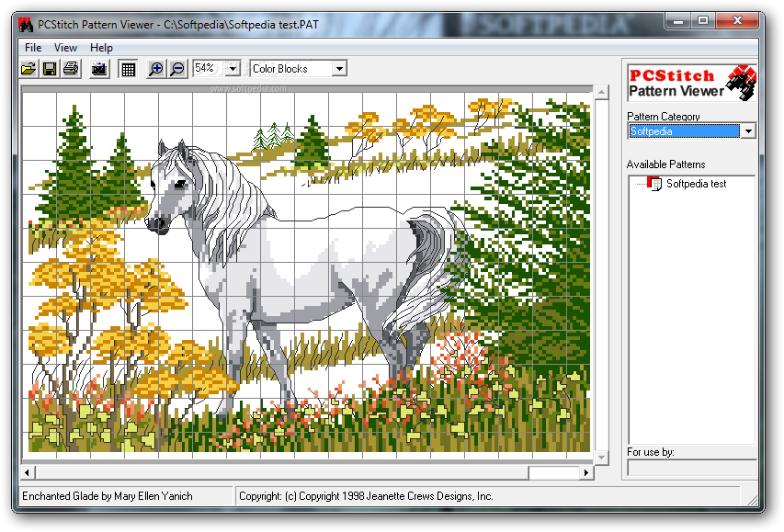Zoom out with minus magnifier icon

(177, 69)
